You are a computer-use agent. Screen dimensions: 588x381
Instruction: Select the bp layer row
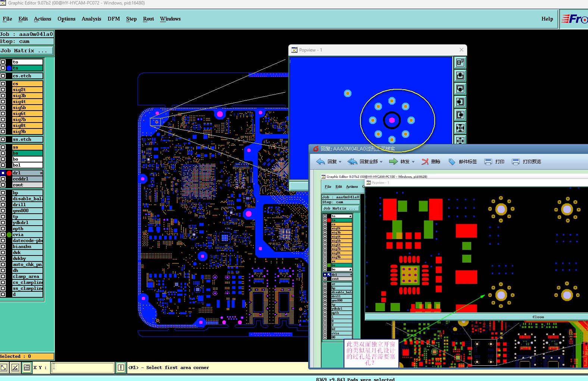28,193
